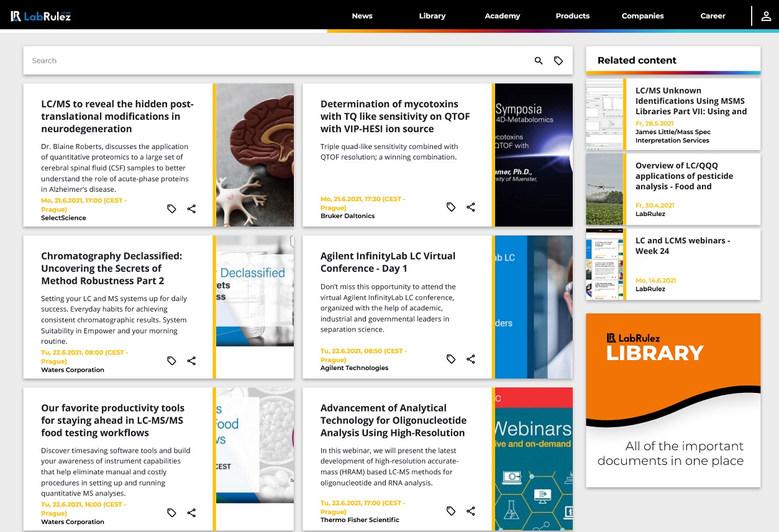
Task: Click 'Bruker Daltonics' organizer name
Action: (x=348, y=216)
